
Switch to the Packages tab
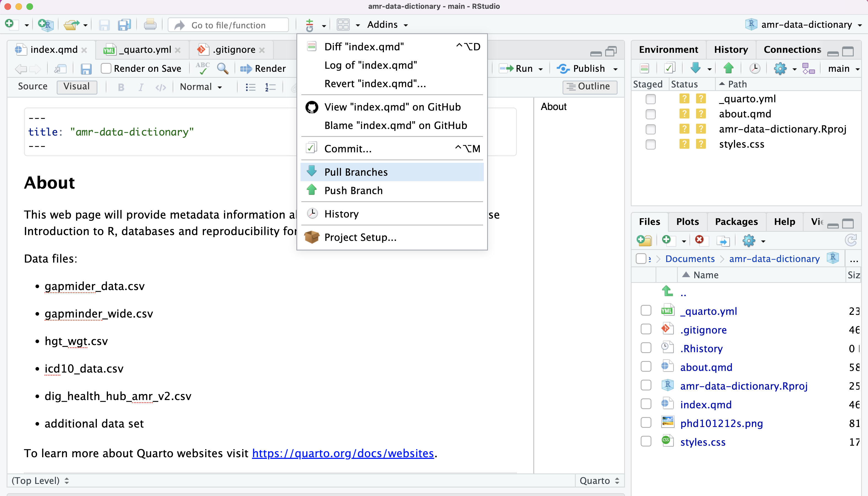[736, 222]
